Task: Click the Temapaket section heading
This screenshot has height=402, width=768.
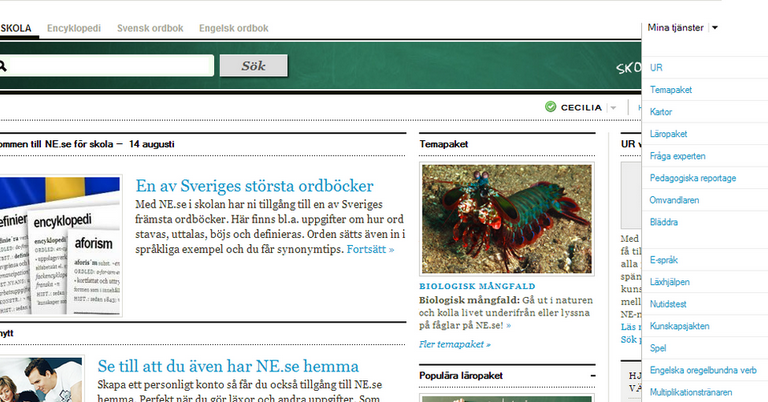Action: 444,144
